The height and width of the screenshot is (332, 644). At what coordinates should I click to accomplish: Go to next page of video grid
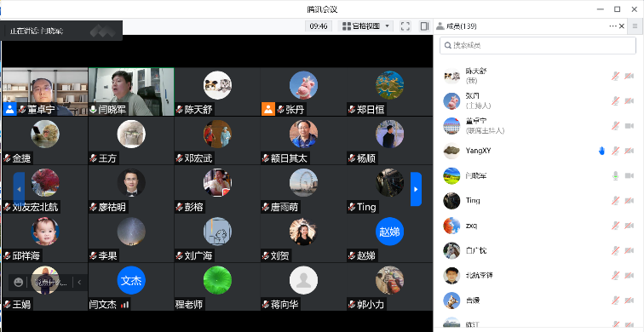416,189
